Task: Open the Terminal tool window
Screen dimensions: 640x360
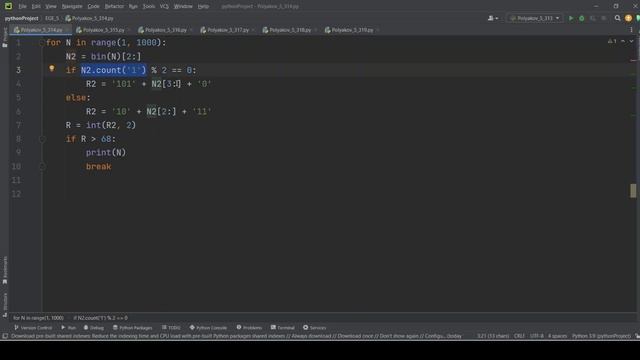Action: [x=282, y=328]
